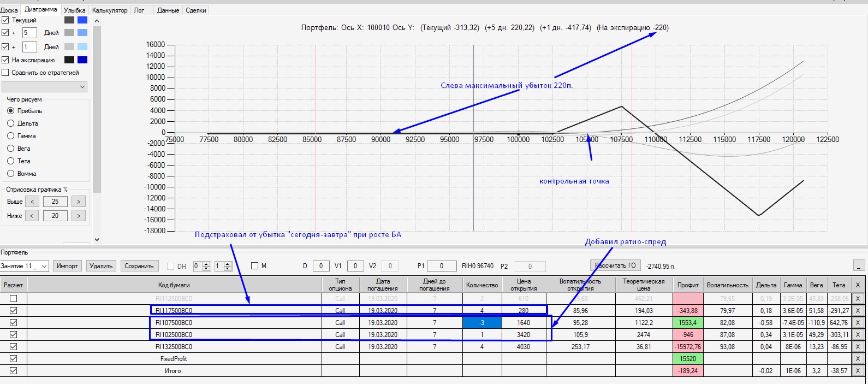Remove RI132500BC0 row with its X button
This screenshot has height=384, width=868.
[x=858, y=347]
